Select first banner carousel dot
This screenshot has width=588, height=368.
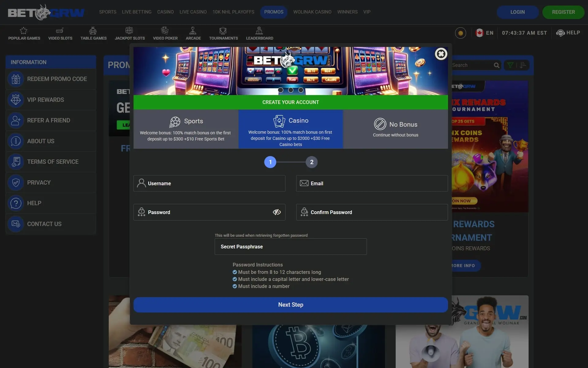pyautogui.click(x=281, y=90)
